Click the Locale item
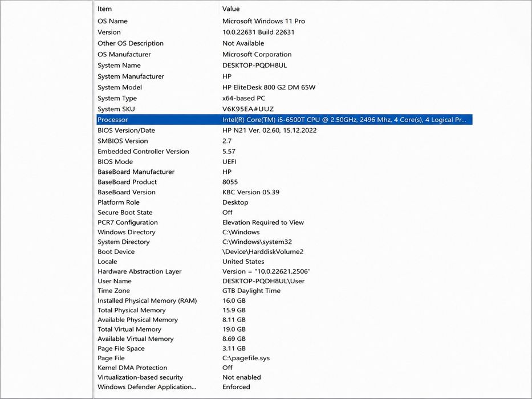 (107, 262)
